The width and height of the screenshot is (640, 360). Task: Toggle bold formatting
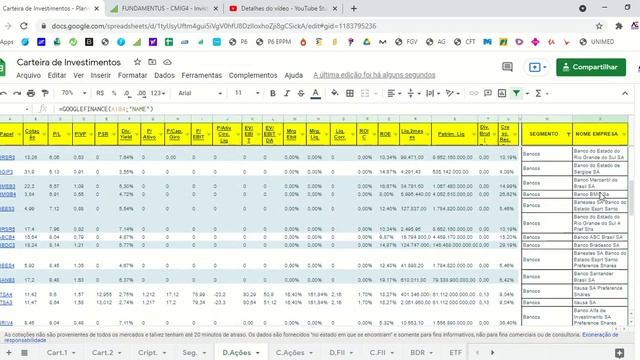273,93
